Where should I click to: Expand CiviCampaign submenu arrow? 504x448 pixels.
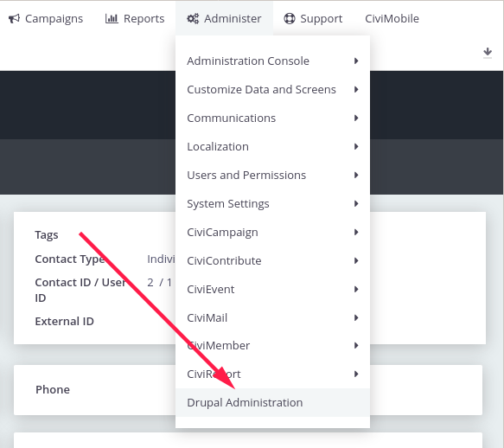[356, 232]
